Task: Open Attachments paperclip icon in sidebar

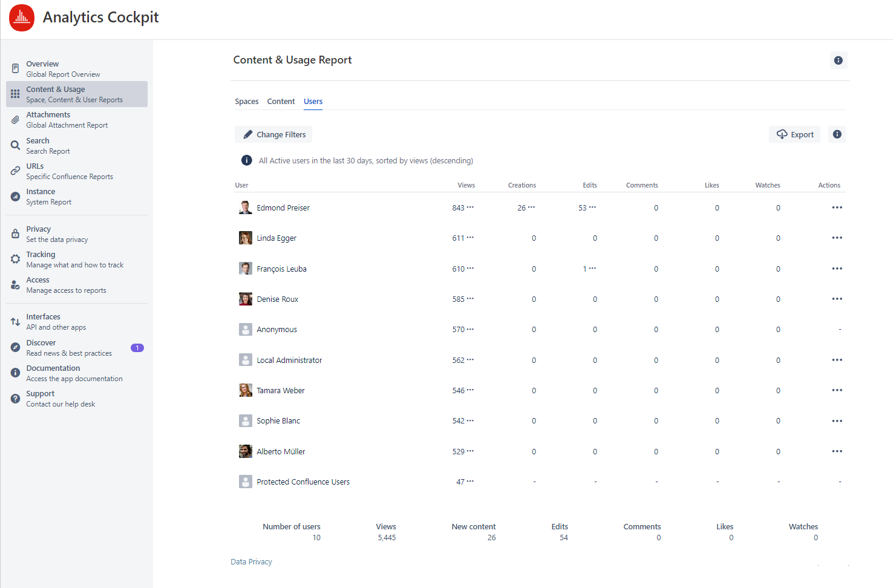Action: (x=16, y=120)
